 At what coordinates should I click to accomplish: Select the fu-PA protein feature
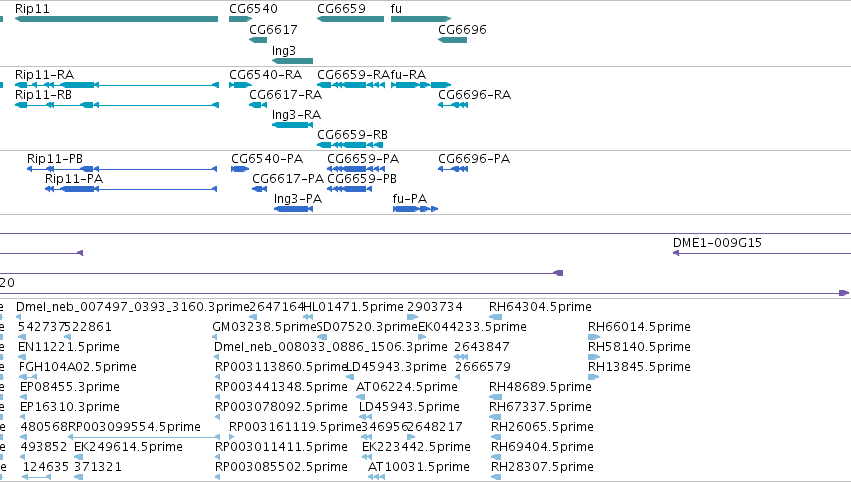point(415,209)
